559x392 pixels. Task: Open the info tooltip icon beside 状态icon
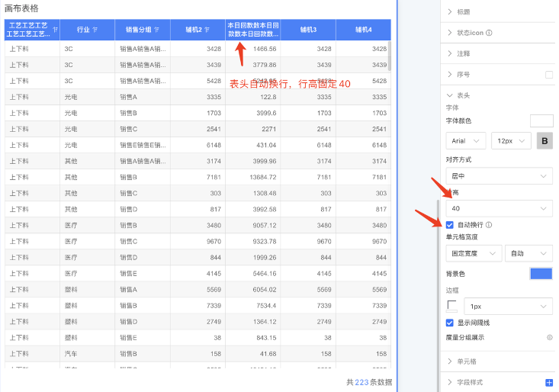[489, 33]
